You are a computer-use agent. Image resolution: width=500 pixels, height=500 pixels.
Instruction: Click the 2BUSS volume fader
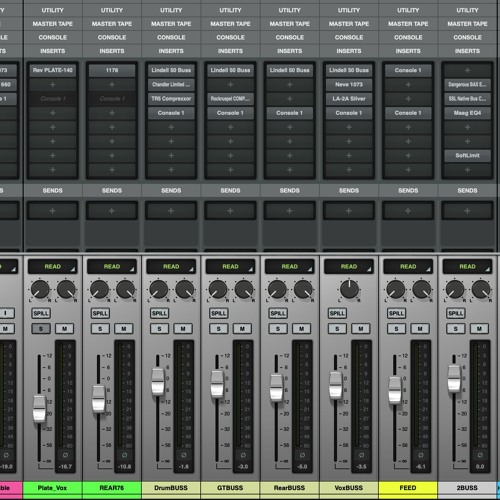(454, 378)
